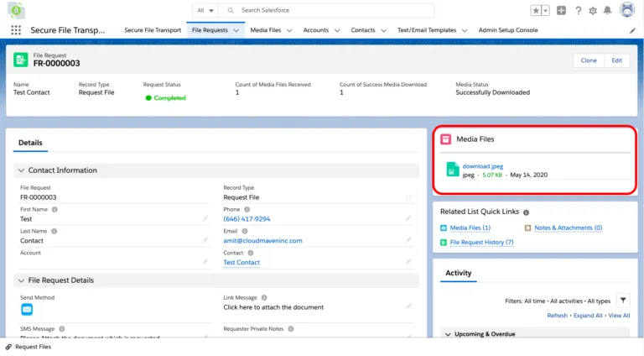Click the Email field info icon
Viewport: 644px width, 356px height.
tap(244, 231)
